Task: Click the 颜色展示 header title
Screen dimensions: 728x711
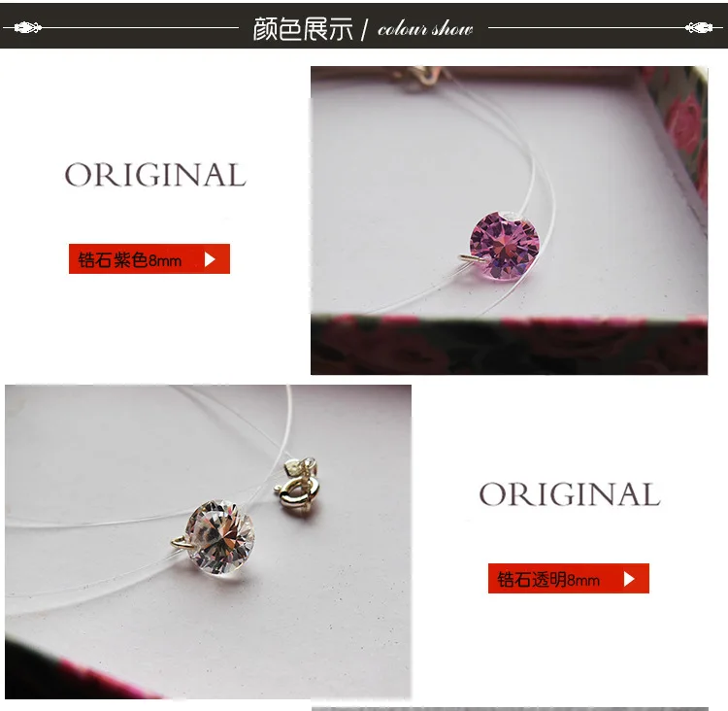Action: click(303, 29)
